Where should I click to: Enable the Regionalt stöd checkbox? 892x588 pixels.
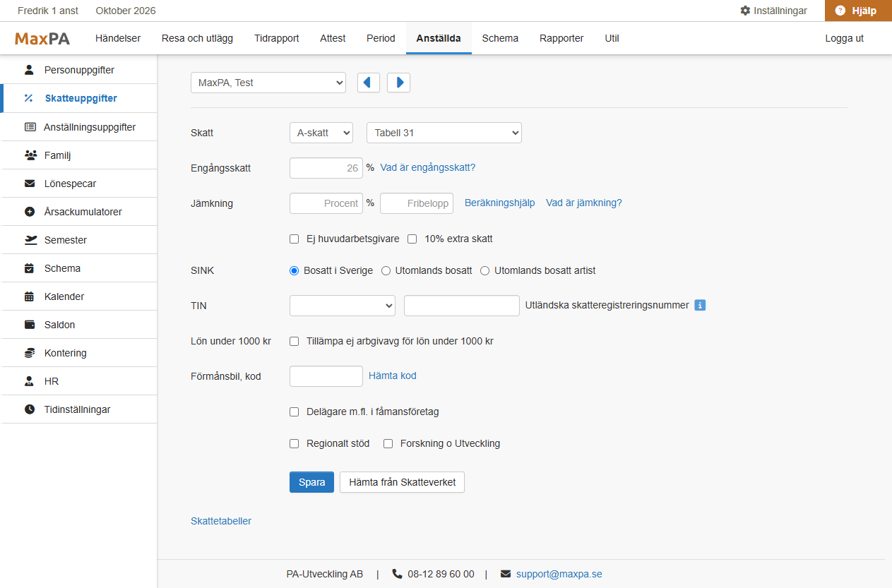tap(295, 444)
